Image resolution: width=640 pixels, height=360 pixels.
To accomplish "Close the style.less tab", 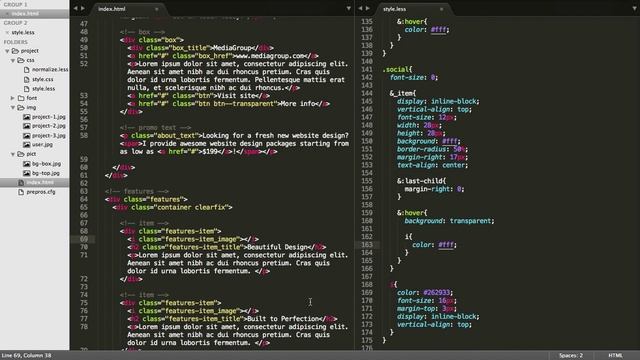I will click(441, 9).
